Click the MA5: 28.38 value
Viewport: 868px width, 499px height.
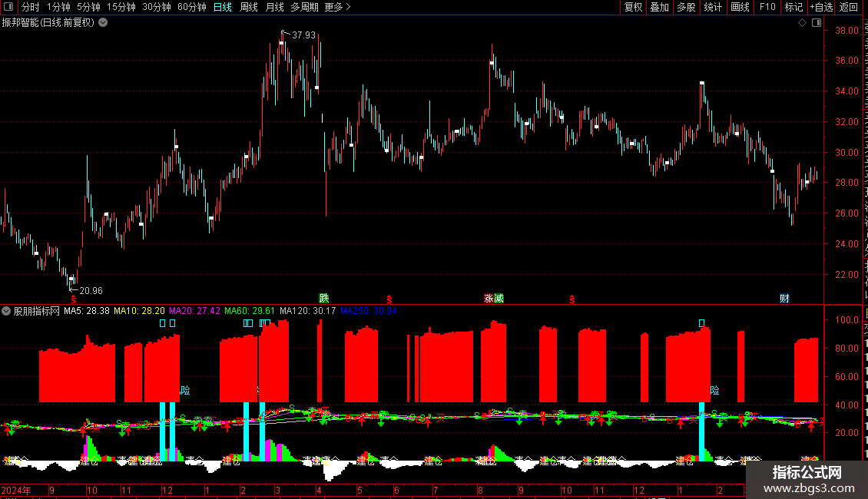tap(86, 311)
